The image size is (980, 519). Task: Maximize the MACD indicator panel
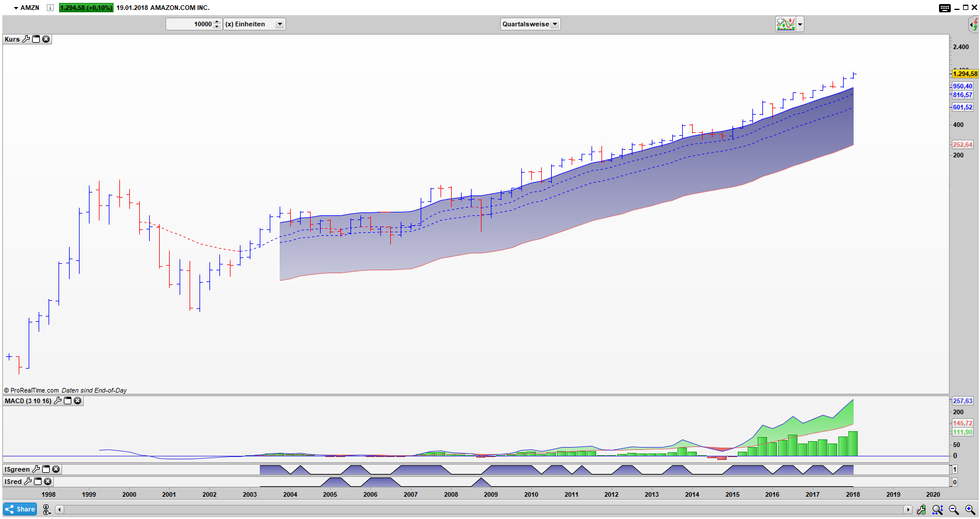click(68, 401)
